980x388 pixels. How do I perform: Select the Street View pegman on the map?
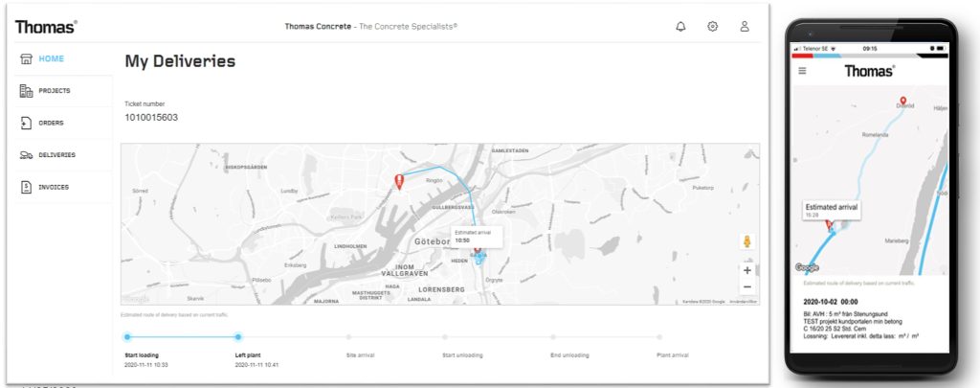tap(746, 240)
